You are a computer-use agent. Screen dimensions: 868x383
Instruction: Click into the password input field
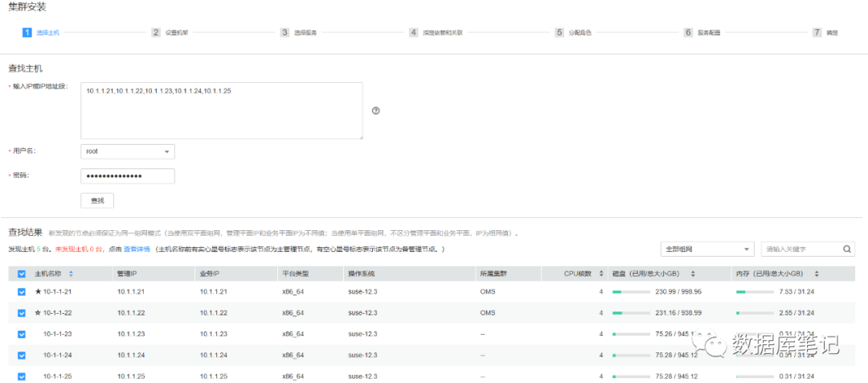(128, 176)
